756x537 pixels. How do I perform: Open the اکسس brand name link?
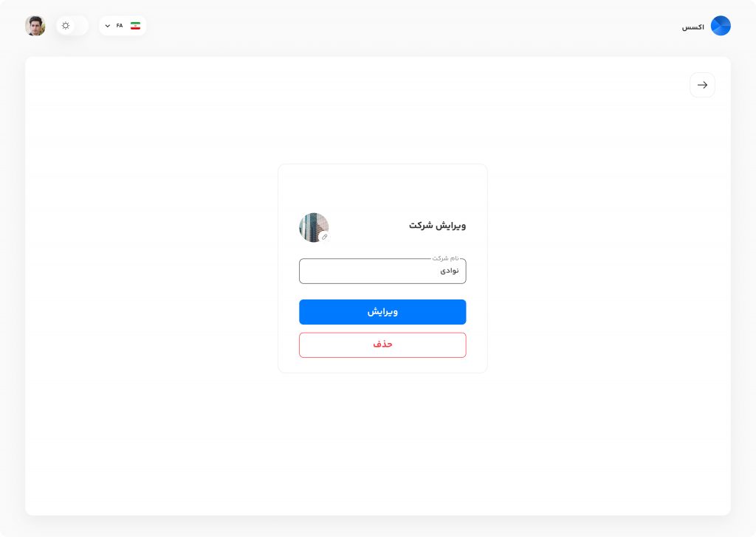click(693, 27)
